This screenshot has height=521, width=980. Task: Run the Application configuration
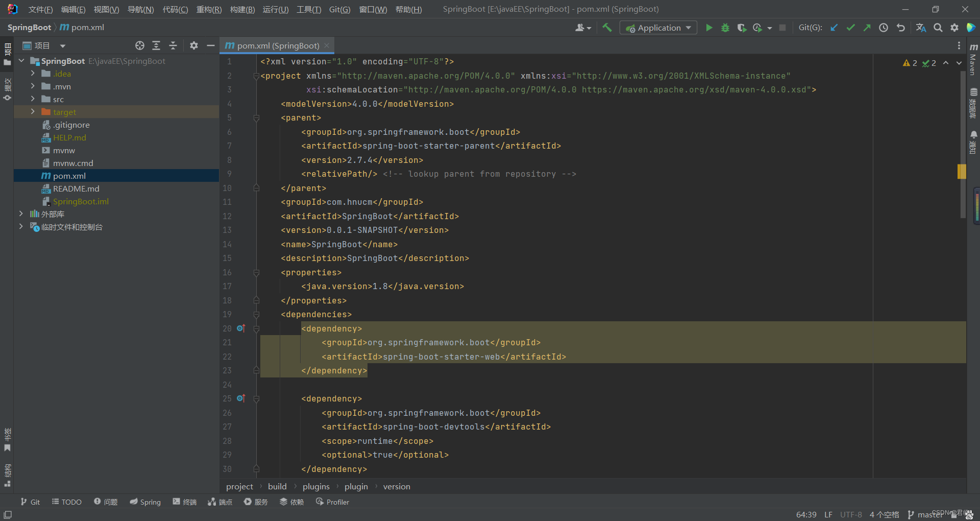point(709,28)
